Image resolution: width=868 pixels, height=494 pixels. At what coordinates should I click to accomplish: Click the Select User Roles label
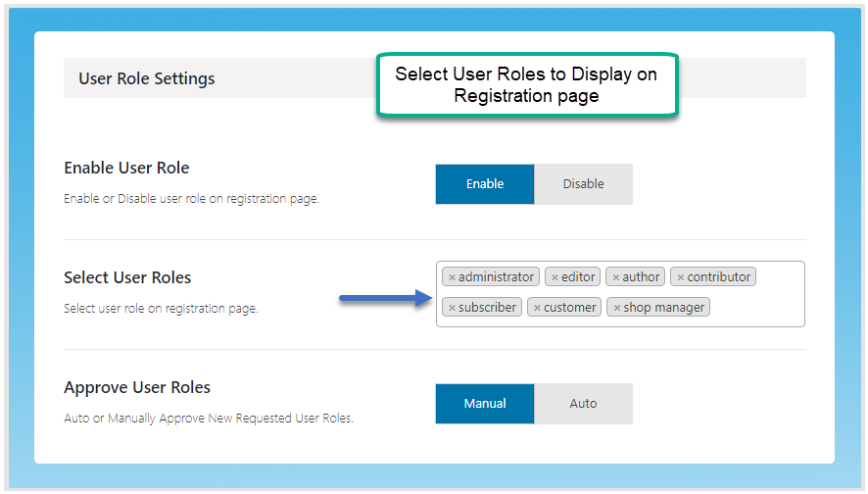click(127, 277)
